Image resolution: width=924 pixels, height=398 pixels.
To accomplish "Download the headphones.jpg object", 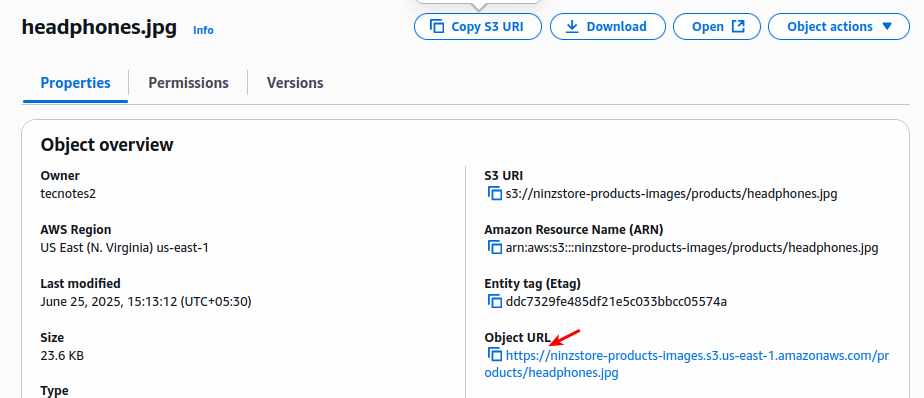I will (608, 27).
